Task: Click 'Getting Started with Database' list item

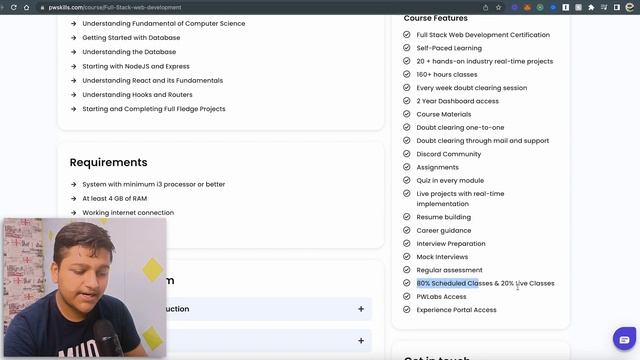Action: point(131,38)
